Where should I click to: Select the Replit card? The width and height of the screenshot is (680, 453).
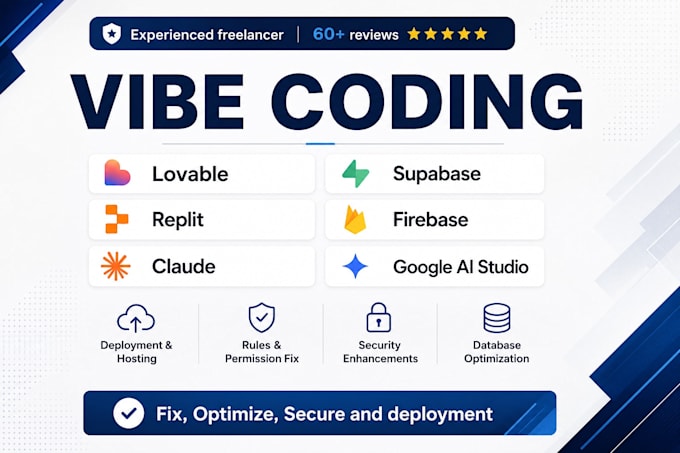tap(202, 220)
